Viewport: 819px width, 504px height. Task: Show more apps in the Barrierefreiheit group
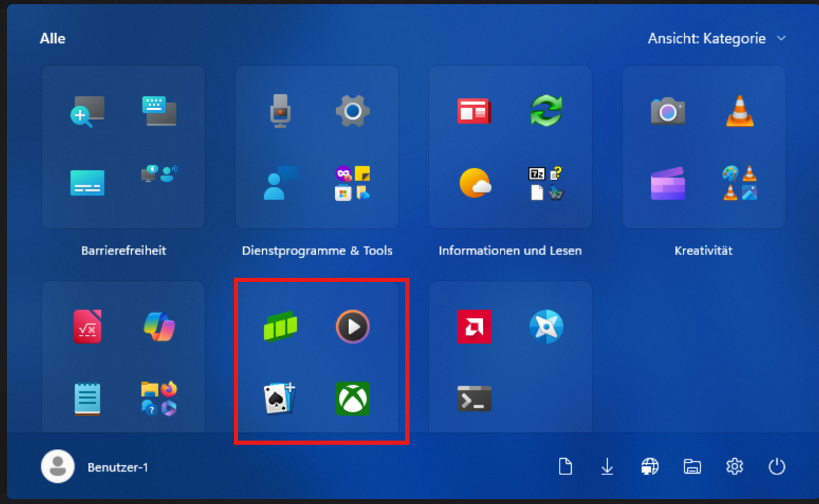click(159, 173)
